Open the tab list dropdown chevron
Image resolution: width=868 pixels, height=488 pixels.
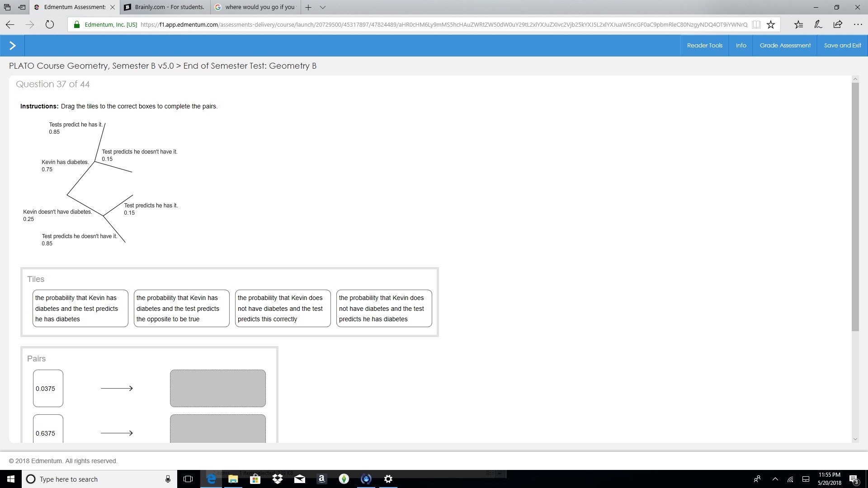pos(323,7)
